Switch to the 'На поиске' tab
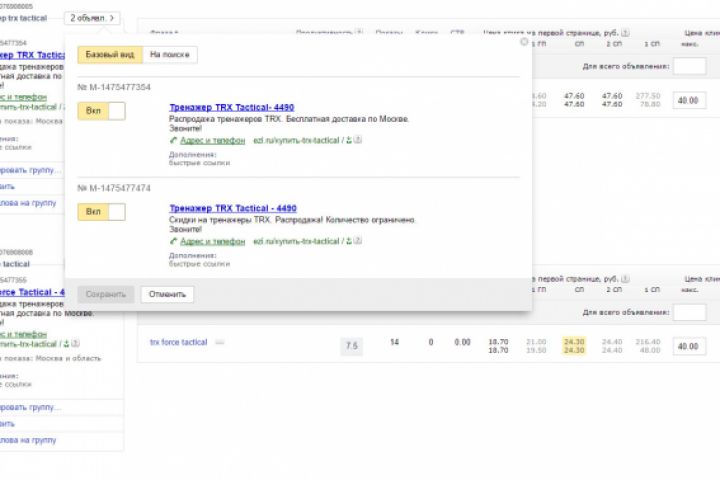This screenshot has height=480, width=720. point(169,55)
